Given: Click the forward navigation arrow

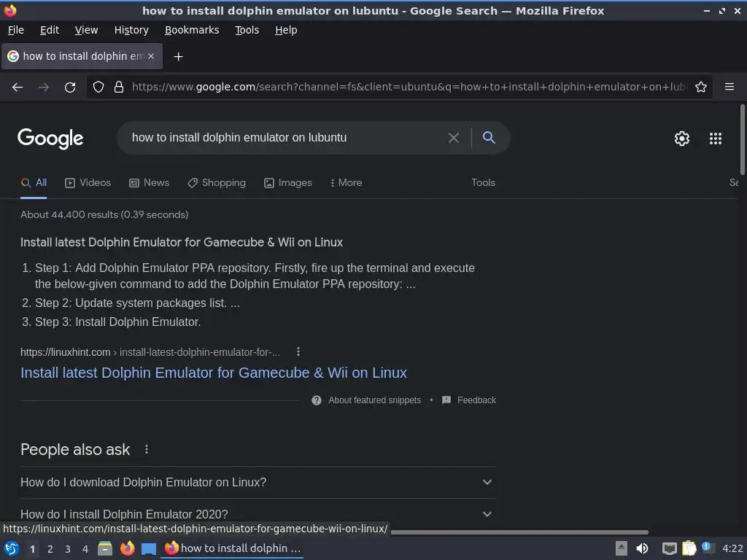Looking at the screenshot, I should (x=43, y=87).
